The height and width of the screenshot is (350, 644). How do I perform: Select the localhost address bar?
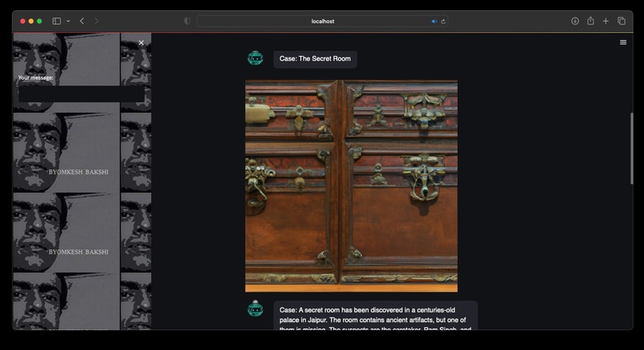[x=323, y=22]
